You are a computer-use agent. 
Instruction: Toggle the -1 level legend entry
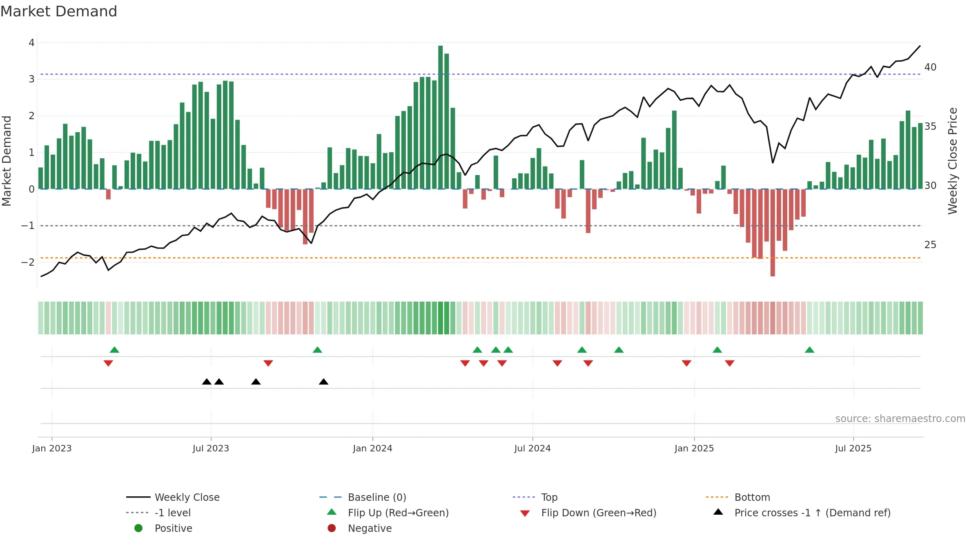[158, 513]
